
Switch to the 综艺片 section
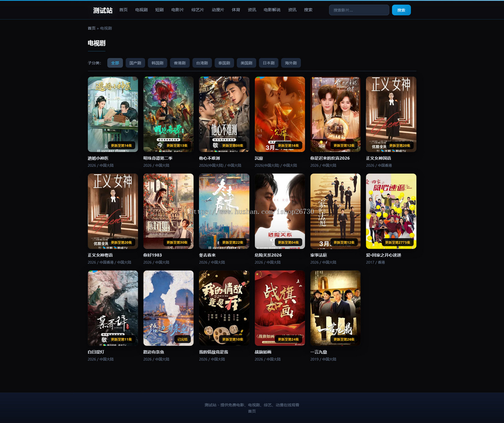pyautogui.click(x=197, y=10)
